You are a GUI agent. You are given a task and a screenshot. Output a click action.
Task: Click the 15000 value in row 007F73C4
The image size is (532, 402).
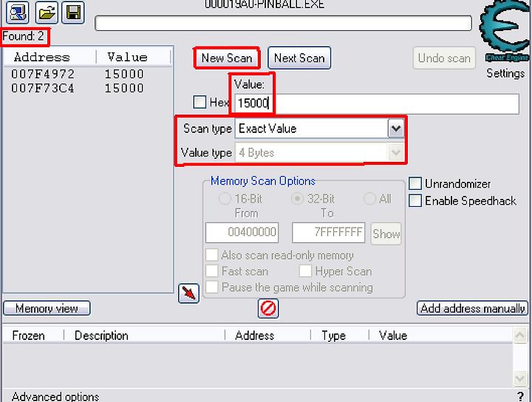tap(124, 88)
